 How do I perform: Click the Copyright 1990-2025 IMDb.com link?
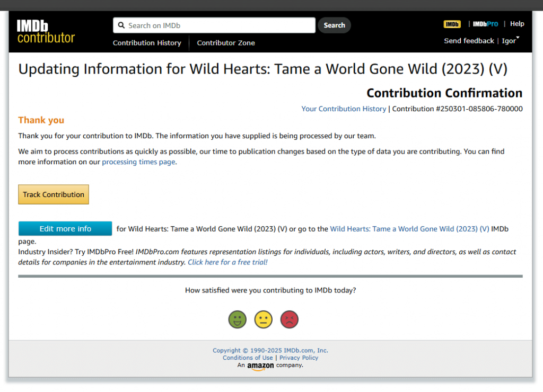(270, 351)
